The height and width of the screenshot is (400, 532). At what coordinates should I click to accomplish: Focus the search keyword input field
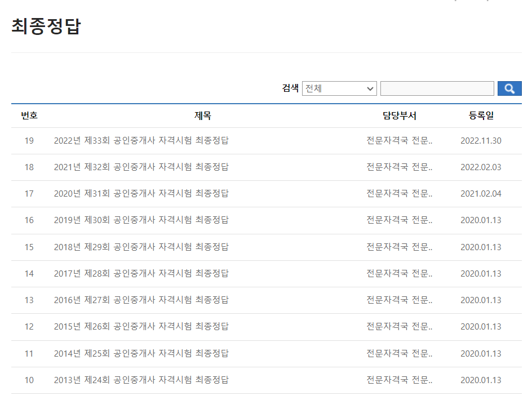[437, 88]
